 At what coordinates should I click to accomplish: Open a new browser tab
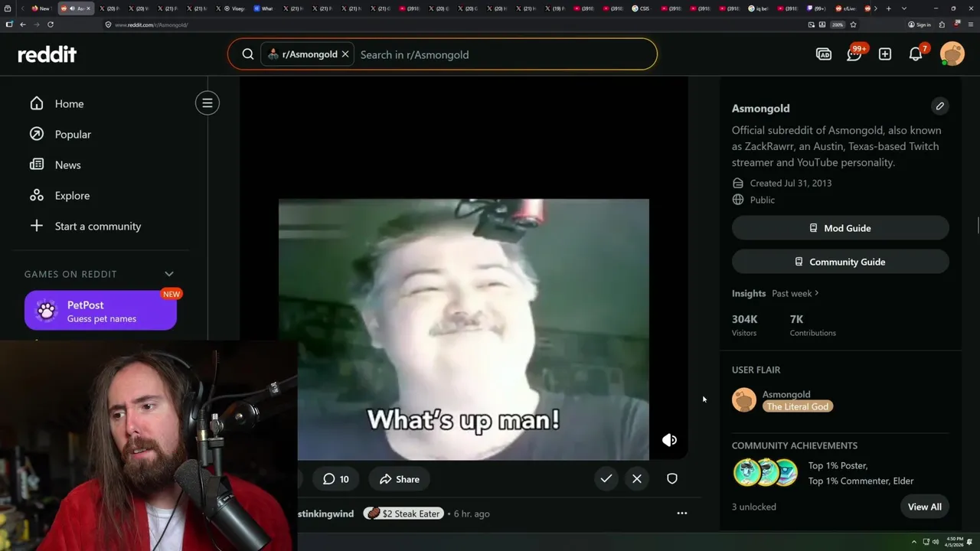887,8
